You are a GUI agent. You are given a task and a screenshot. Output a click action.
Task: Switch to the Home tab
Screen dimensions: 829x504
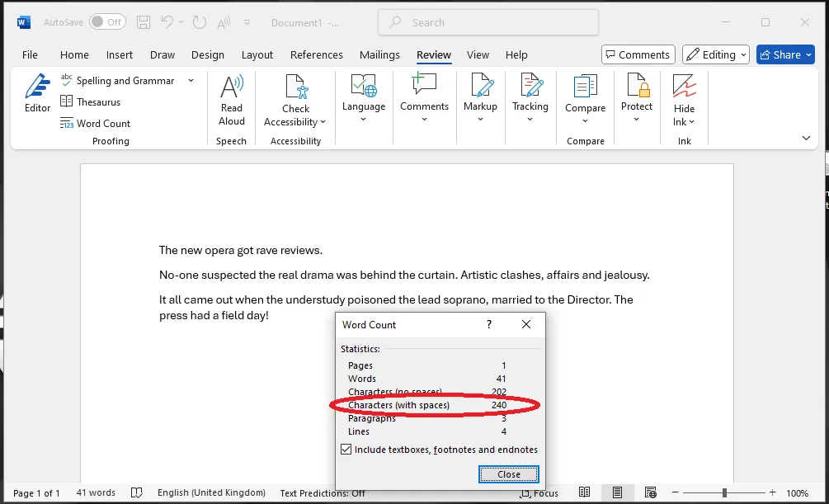tap(74, 54)
